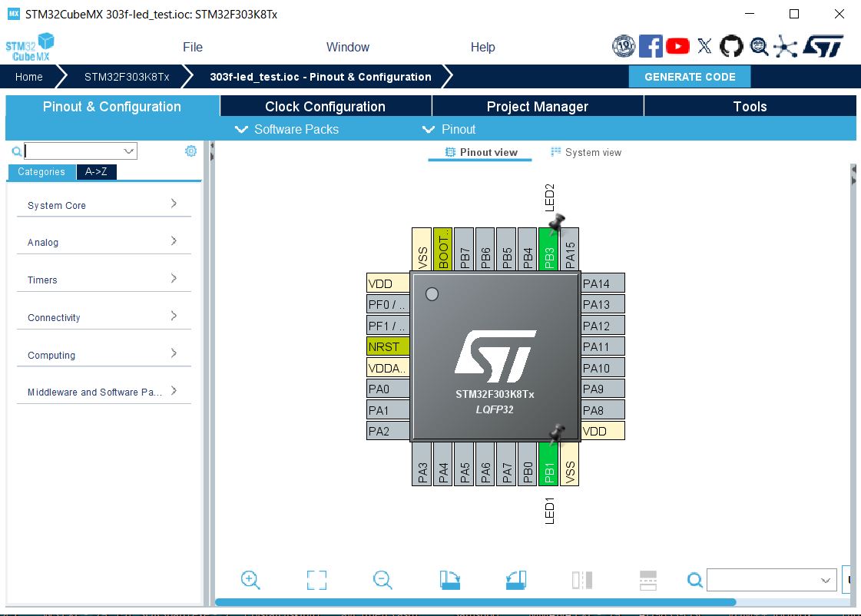Screen dimensions: 861x616
Task: Go to Home breadcrumb
Action: coord(29,77)
